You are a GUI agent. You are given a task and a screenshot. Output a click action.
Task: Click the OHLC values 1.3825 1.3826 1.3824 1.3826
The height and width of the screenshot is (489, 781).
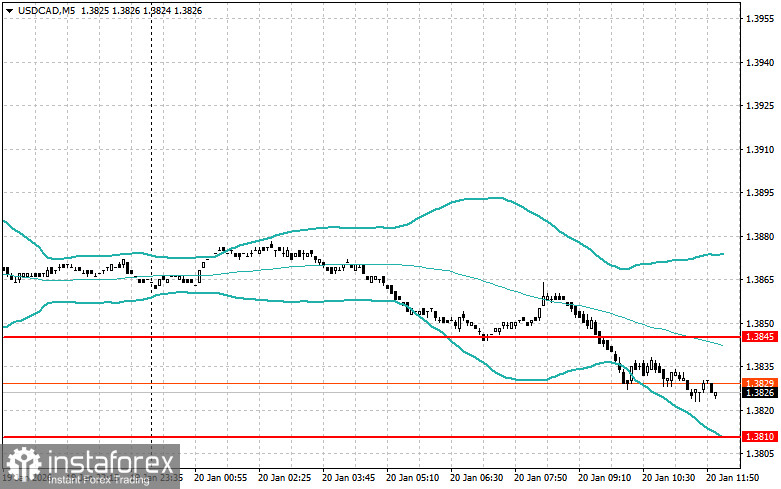(141, 10)
